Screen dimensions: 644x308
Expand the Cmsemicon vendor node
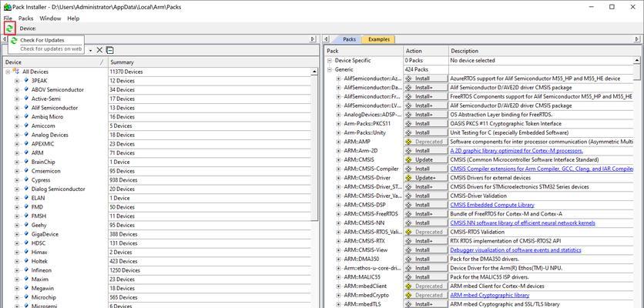coord(17,171)
